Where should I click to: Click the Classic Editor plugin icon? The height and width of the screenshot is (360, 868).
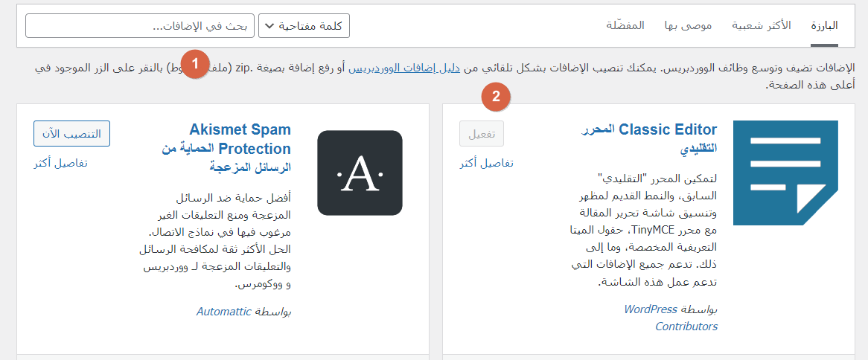coord(785,173)
